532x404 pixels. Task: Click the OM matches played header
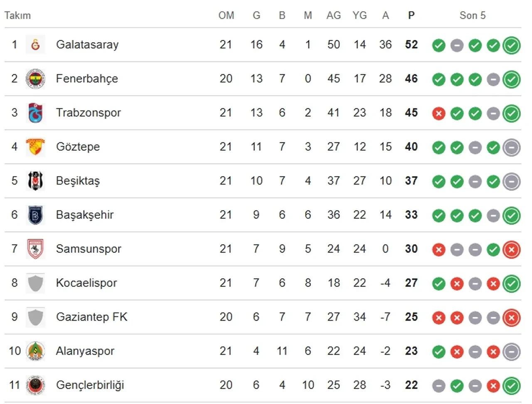point(226,15)
